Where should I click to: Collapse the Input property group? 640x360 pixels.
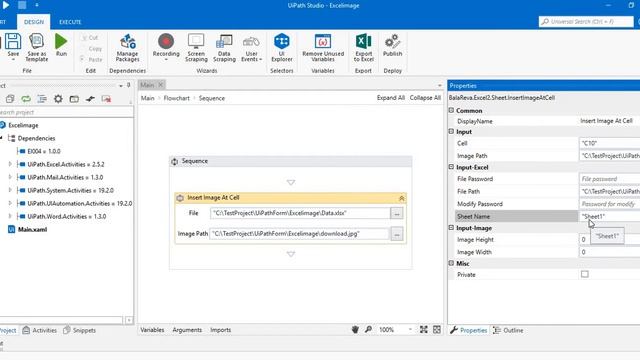coord(451,131)
